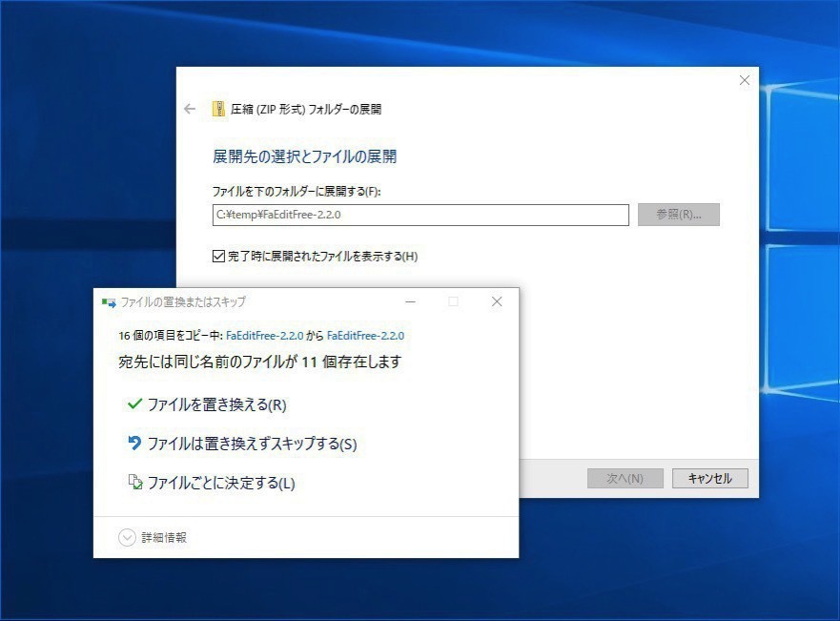Click the 展開先の選択とファイルの展開 heading
Viewport: 840px width, 621px height.
[x=304, y=156]
